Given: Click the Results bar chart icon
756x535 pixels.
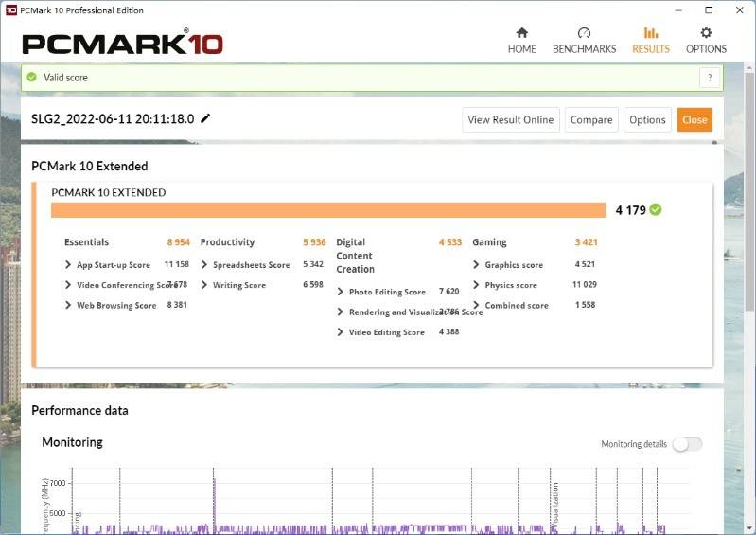Looking at the screenshot, I should tap(650, 32).
